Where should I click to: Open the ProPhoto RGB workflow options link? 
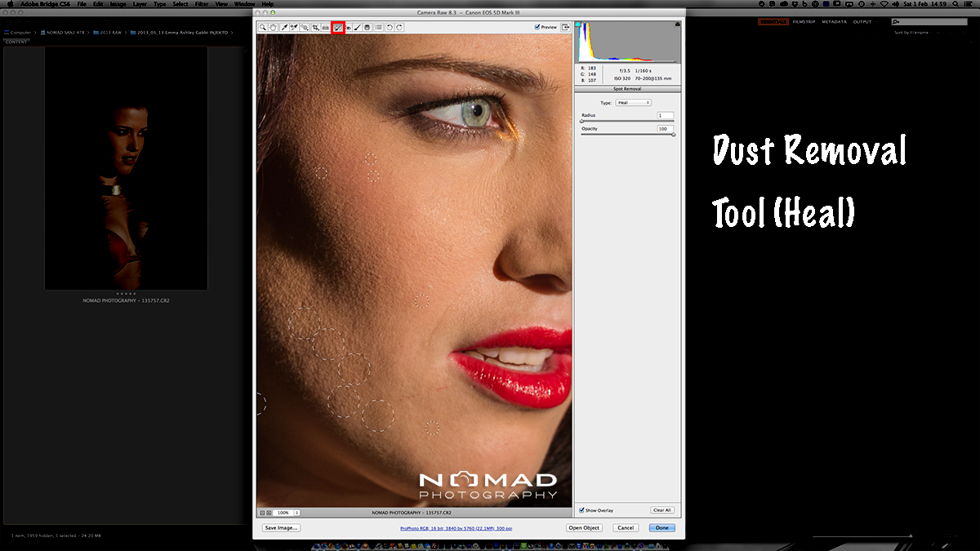[456, 528]
